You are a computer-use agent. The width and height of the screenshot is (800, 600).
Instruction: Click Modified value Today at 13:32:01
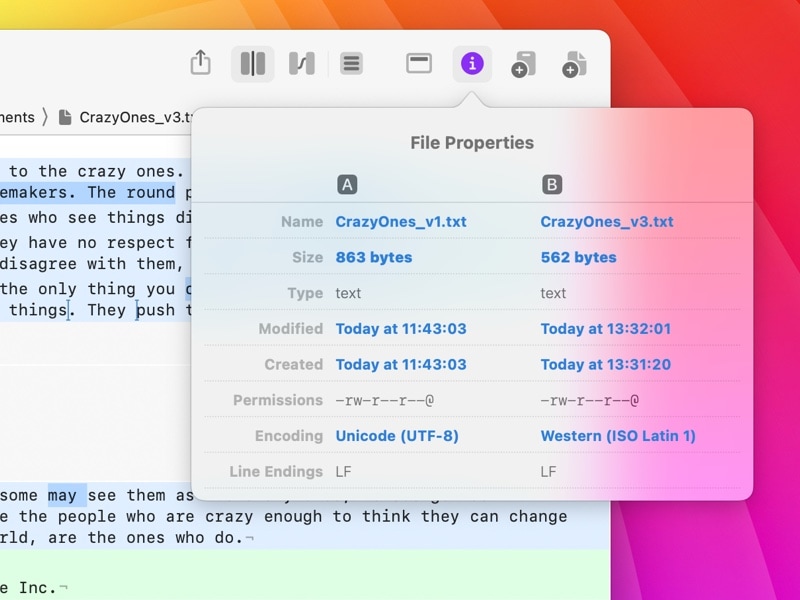tap(606, 329)
